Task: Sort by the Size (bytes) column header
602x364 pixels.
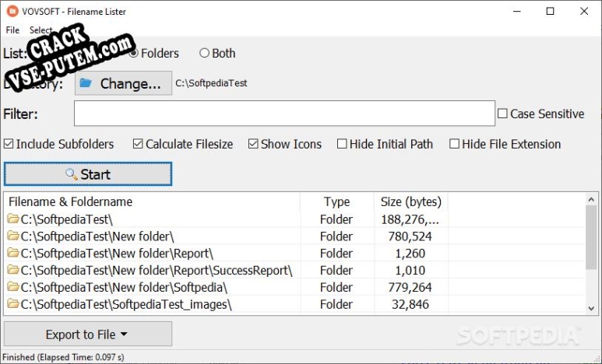Action: pyautogui.click(x=410, y=201)
